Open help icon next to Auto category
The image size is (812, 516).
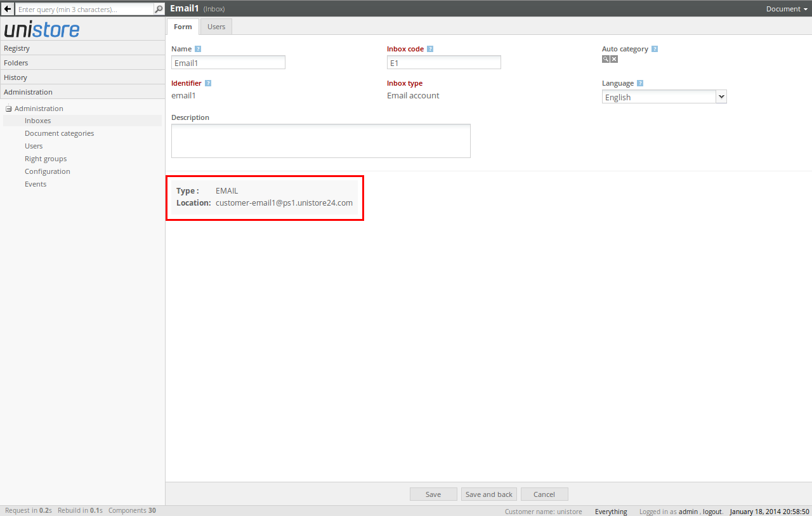pyautogui.click(x=655, y=49)
